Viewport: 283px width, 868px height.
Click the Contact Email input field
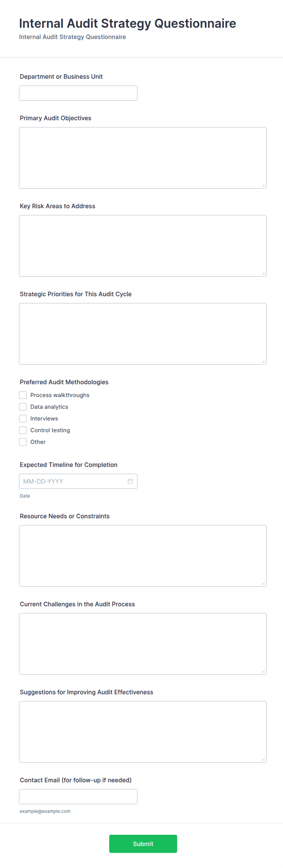click(x=78, y=796)
